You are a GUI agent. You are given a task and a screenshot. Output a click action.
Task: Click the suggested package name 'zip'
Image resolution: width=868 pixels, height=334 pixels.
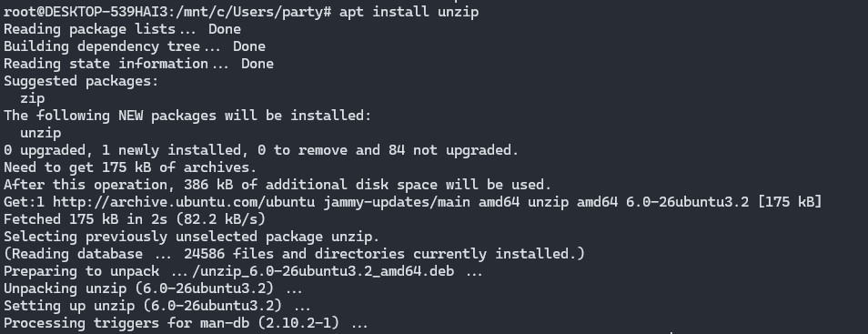point(32,98)
